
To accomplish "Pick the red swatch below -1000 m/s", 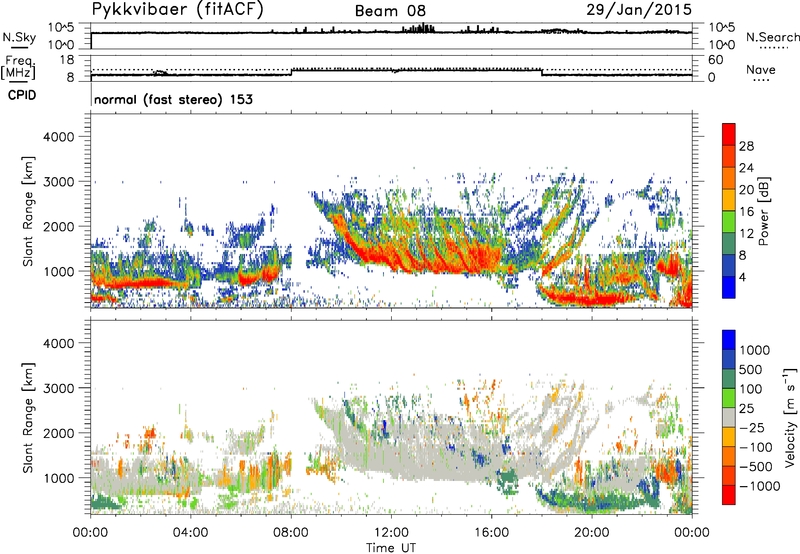I will [x=729, y=495].
